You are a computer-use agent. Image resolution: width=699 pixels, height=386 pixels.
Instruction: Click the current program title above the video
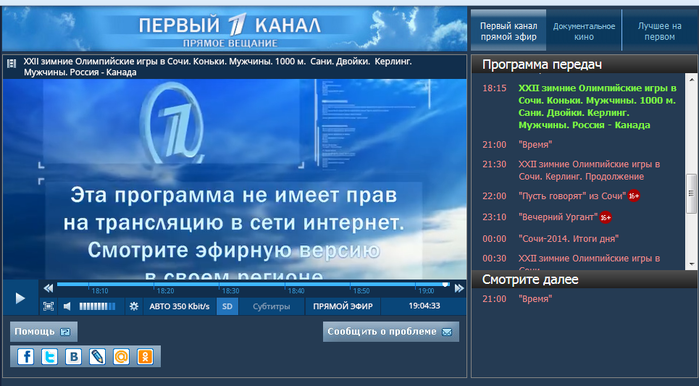(x=218, y=67)
